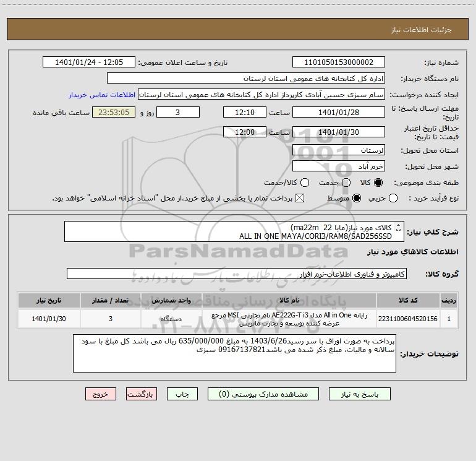Toggle the Islamic treasury payment checkbox
The width and height of the screenshot is (476, 461).
[x=300, y=198]
